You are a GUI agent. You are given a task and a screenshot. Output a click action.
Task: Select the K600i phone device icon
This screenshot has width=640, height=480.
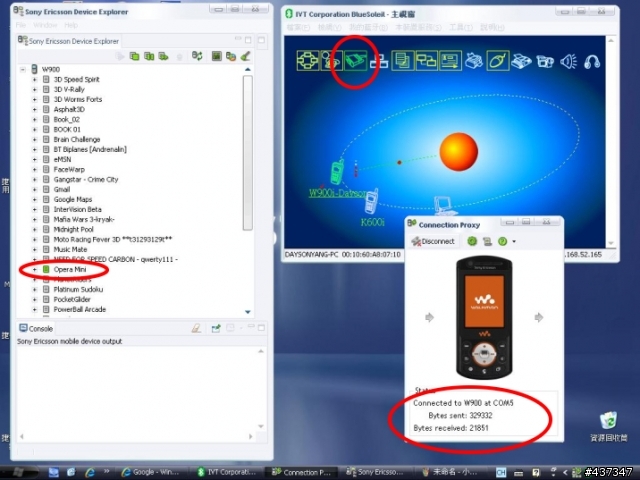tap(371, 201)
